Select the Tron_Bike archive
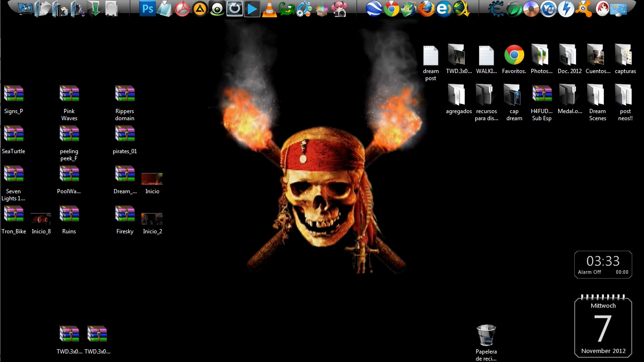The image size is (644, 362). click(14, 220)
